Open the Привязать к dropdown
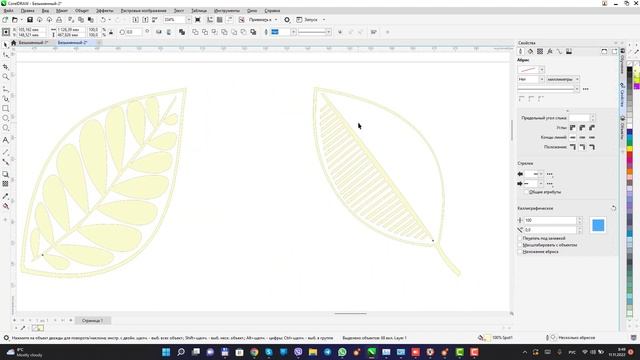Screen dimensions: 640x360 (x=276, y=20)
